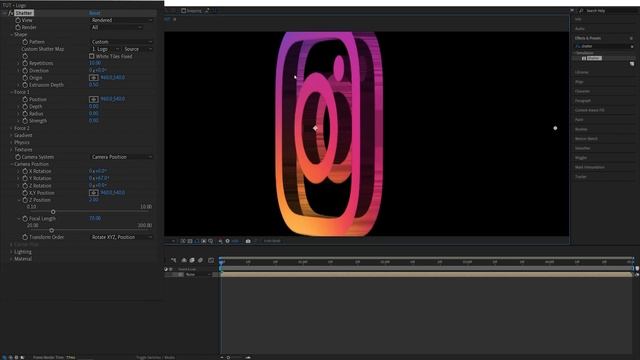The image size is (640, 360).
Task: Open the Paragraph panel tab
Action: (x=583, y=100)
